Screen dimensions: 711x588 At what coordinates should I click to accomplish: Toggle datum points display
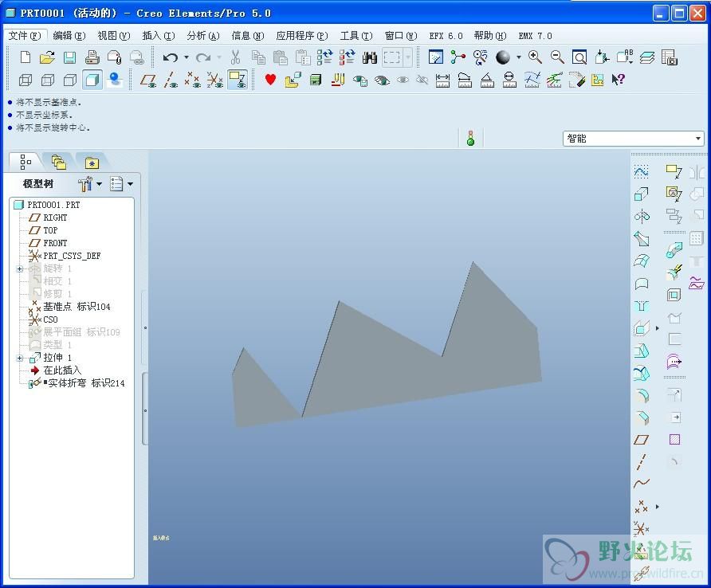pyautogui.click(x=192, y=80)
